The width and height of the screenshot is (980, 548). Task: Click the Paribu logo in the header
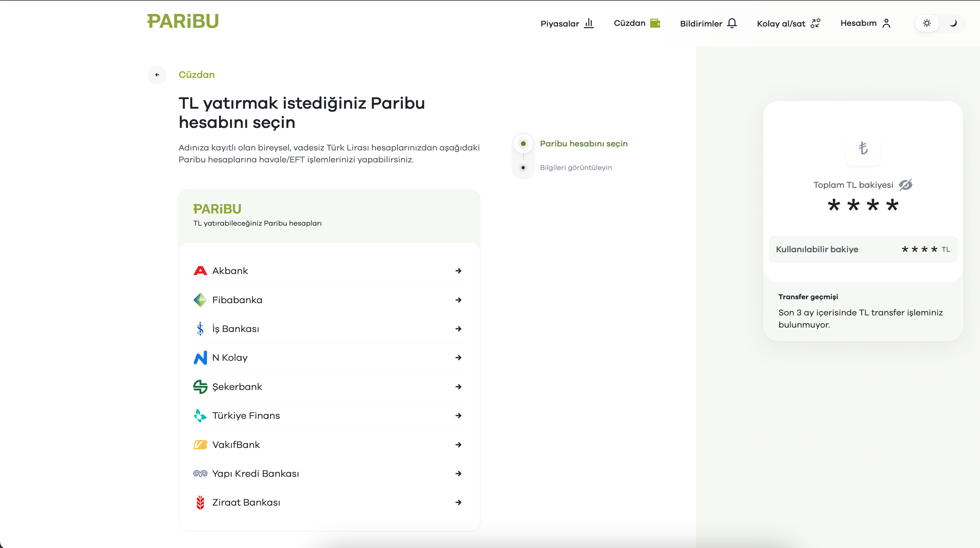tap(183, 21)
